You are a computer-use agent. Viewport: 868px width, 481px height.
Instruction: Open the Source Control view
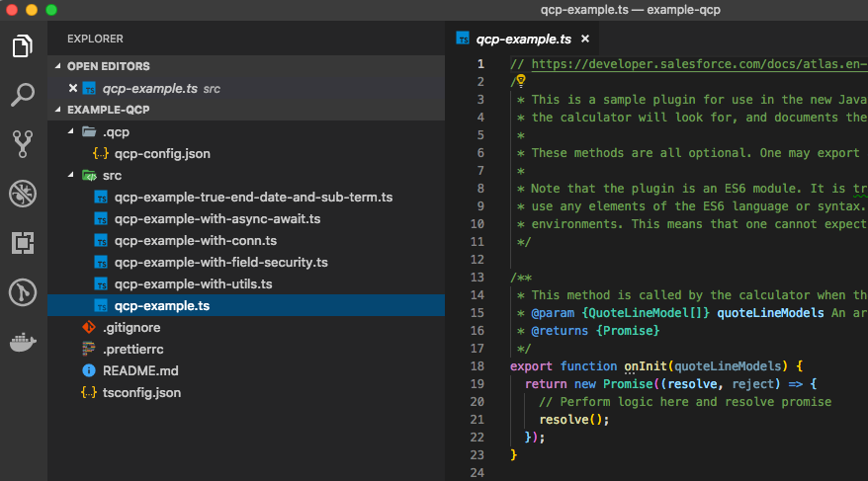click(x=22, y=144)
